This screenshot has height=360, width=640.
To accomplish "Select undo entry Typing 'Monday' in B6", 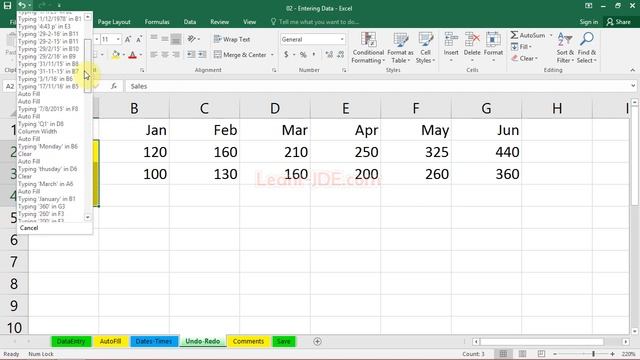I will (48, 146).
